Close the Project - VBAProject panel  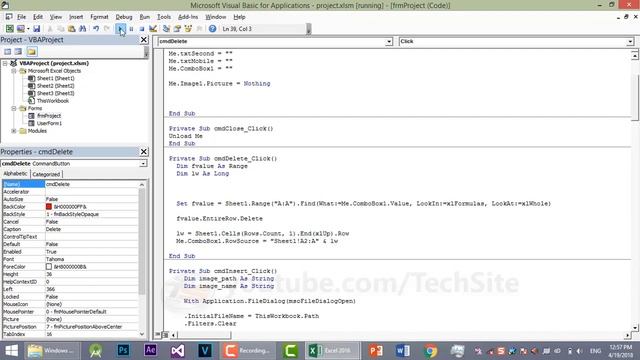click(x=144, y=40)
